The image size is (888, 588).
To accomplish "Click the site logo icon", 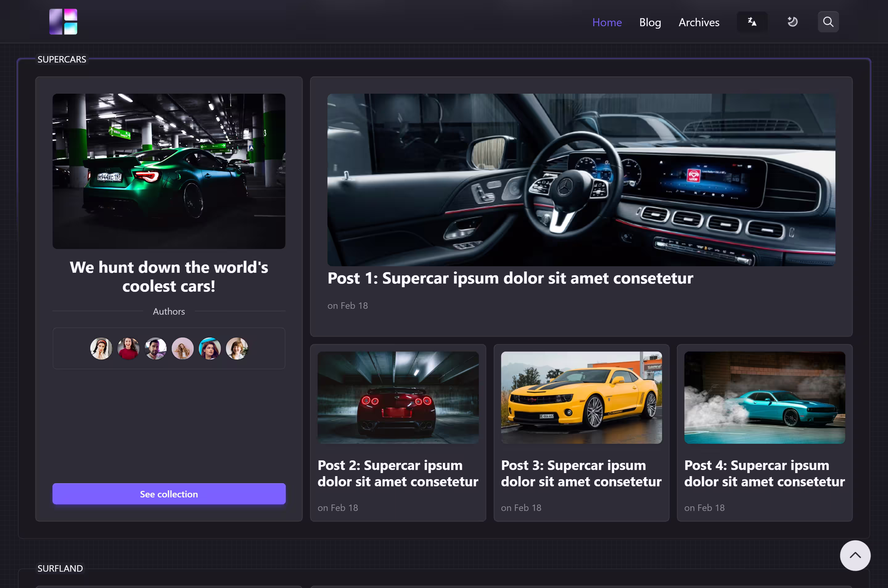I will pos(63,22).
